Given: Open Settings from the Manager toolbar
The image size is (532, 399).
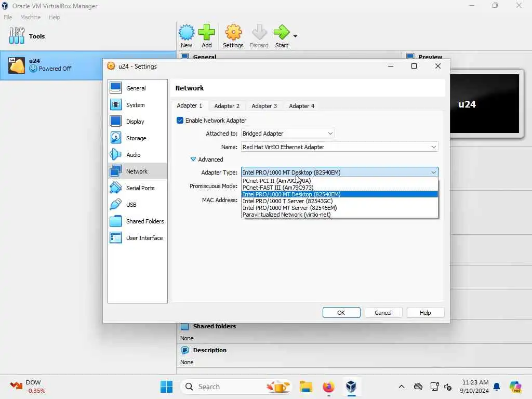Looking at the screenshot, I should pos(233,36).
